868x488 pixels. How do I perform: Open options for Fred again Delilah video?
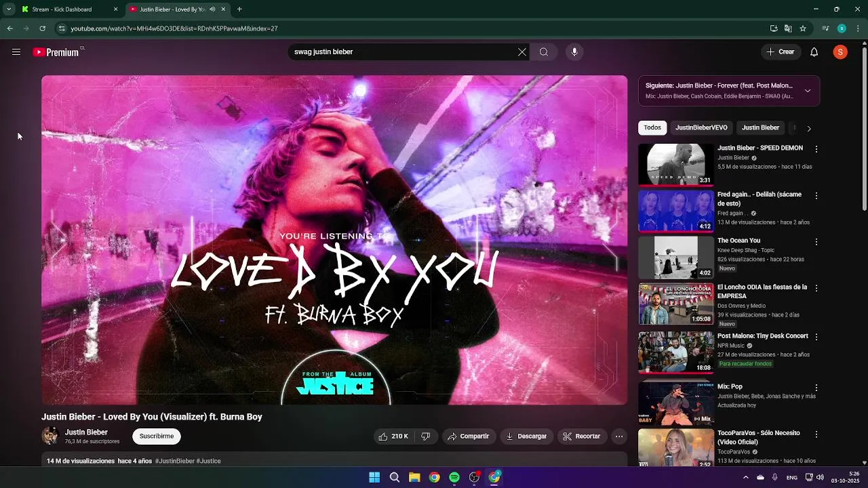tap(816, 196)
